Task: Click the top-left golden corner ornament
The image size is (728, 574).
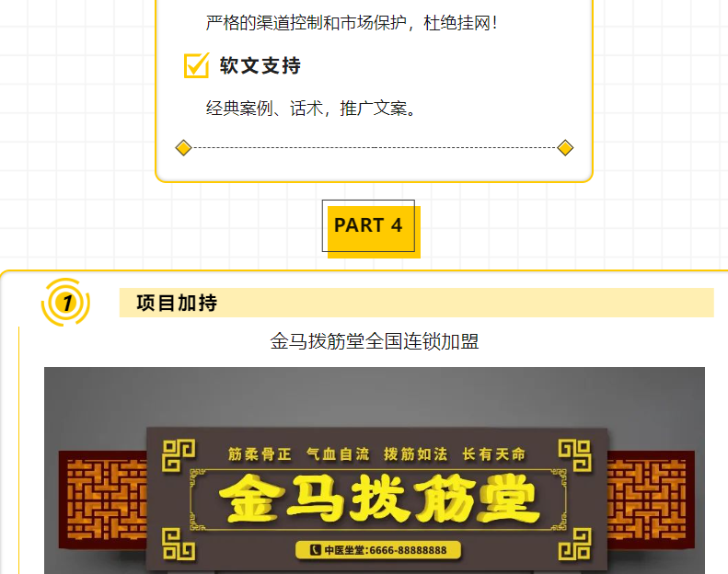Action: pos(179,455)
